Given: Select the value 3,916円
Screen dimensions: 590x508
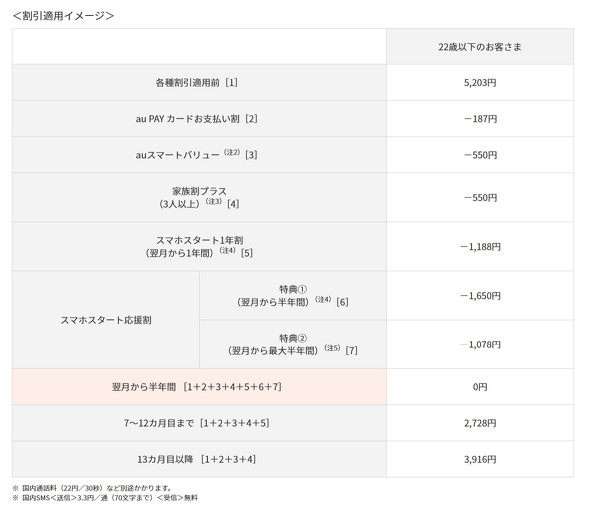Looking at the screenshot, I should (x=480, y=459).
